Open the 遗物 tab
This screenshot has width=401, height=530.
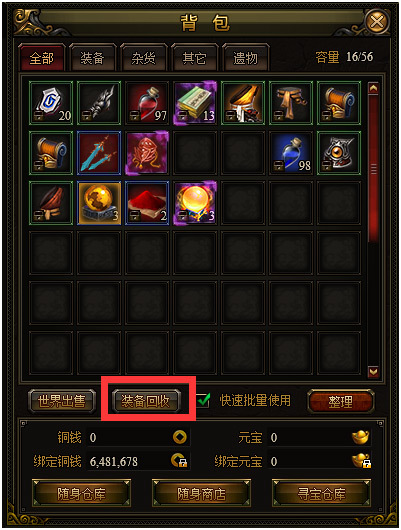(245, 58)
